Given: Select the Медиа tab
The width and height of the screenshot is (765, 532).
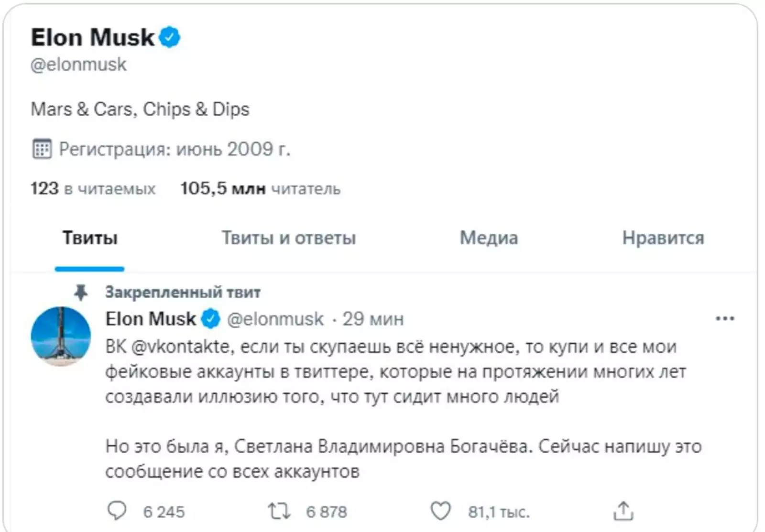Looking at the screenshot, I should pos(489,238).
